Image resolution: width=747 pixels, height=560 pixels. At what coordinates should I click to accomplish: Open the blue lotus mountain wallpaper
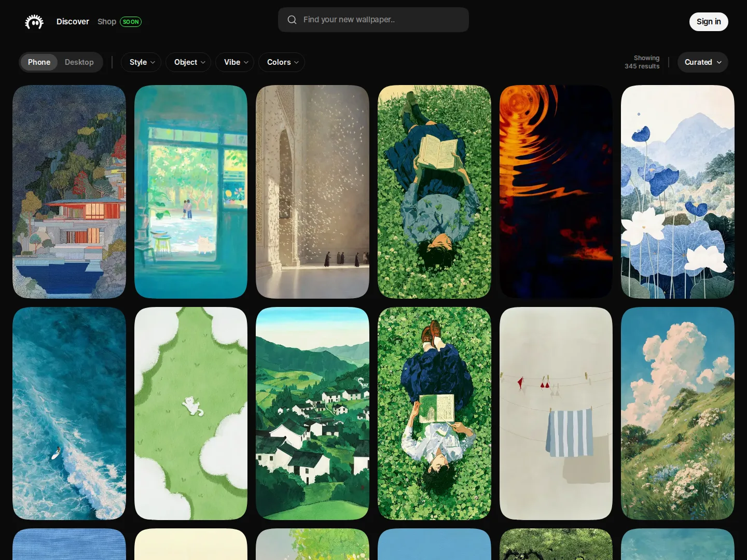pos(677,192)
